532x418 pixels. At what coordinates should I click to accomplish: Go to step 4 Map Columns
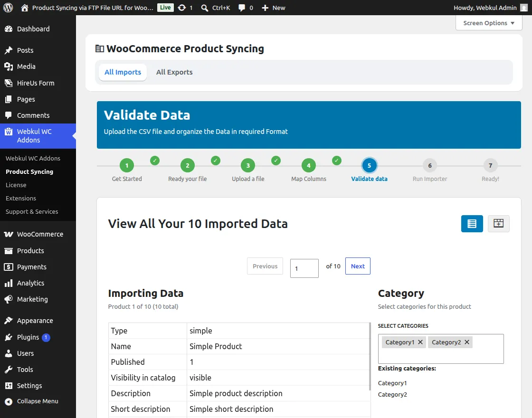pos(309,166)
